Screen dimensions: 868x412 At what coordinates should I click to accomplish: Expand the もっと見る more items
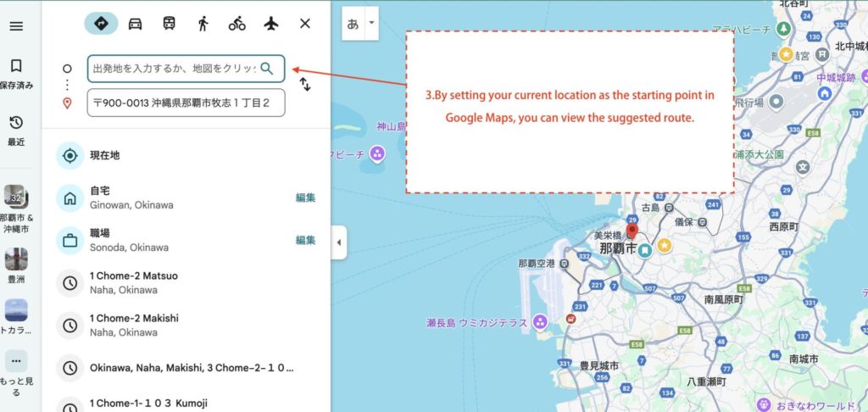coord(16,370)
